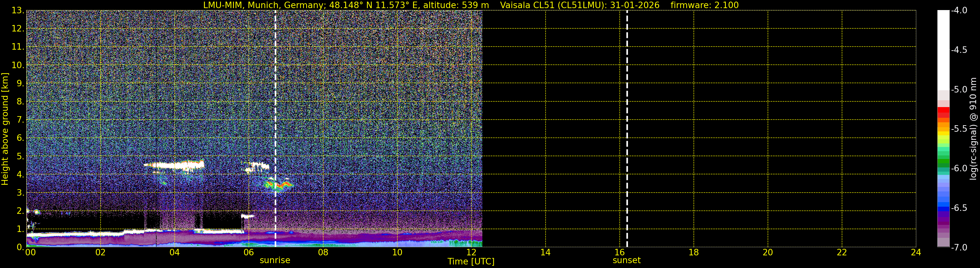This screenshot has width=980, height=268.
Task: Click the colorbar tick label '-7.0'
Action: pyautogui.click(x=959, y=247)
